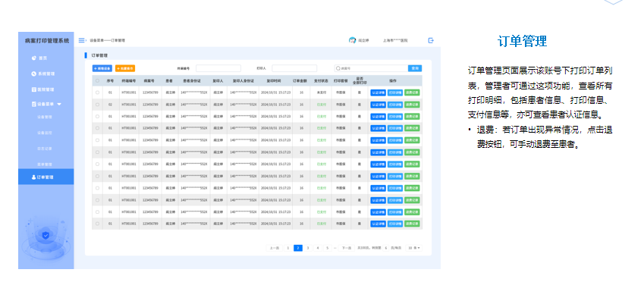Click the 打印人 input field

click(294, 68)
